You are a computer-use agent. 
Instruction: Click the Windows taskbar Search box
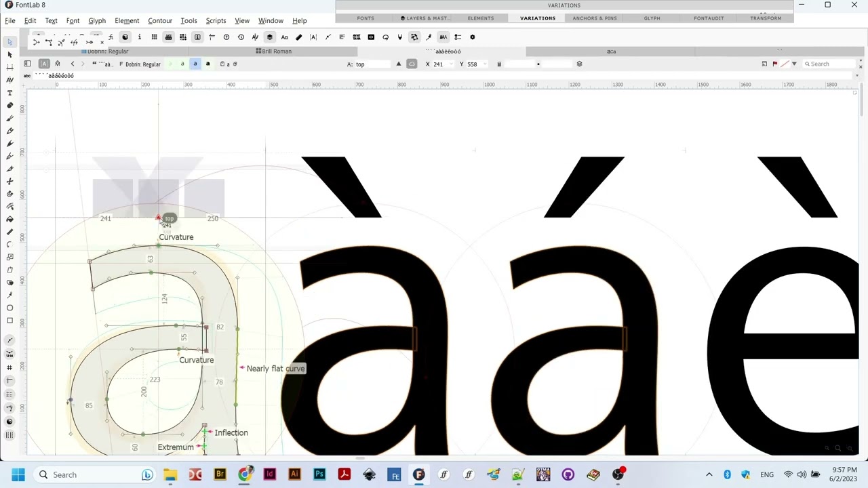coord(95,474)
